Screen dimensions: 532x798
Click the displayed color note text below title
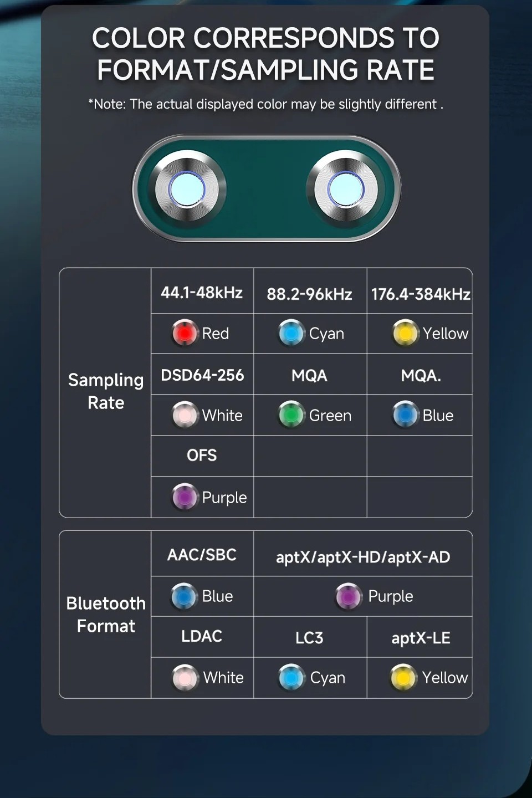click(265, 104)
